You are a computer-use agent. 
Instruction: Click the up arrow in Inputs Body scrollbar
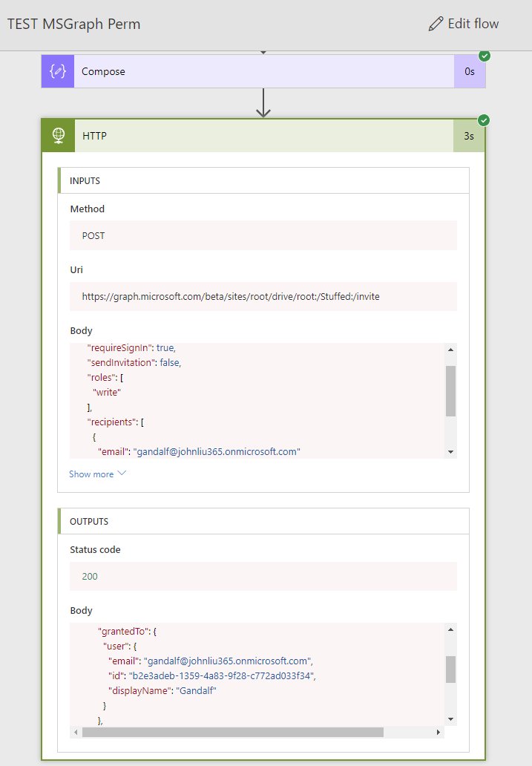pyautogui.click(x=450, y=350)
